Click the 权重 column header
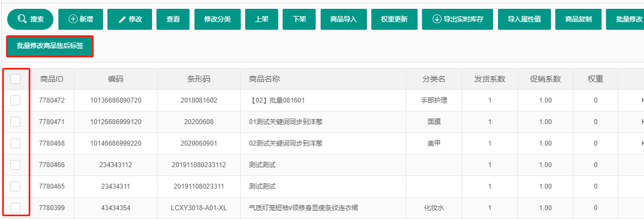Image resolution: width=644 pixels, height=219 pixels. click(x=596, y=79)
